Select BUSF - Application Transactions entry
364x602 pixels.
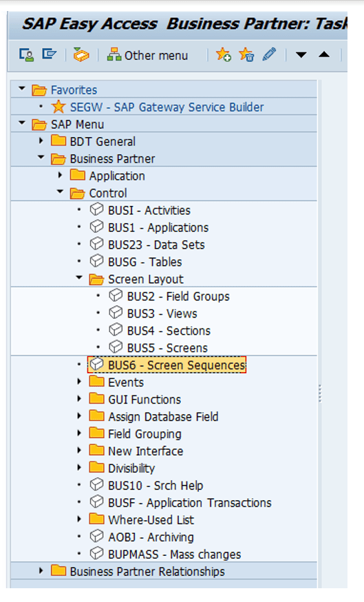(189, 503)
